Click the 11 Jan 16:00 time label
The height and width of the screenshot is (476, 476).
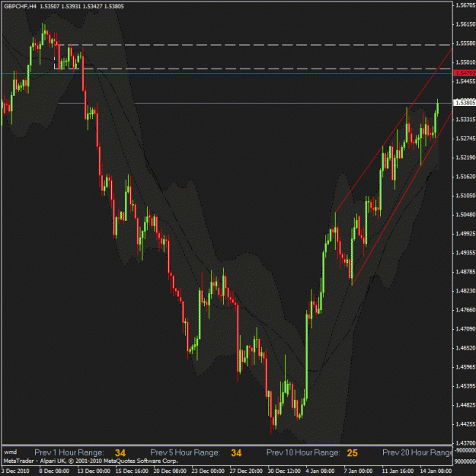pos(398,471)
